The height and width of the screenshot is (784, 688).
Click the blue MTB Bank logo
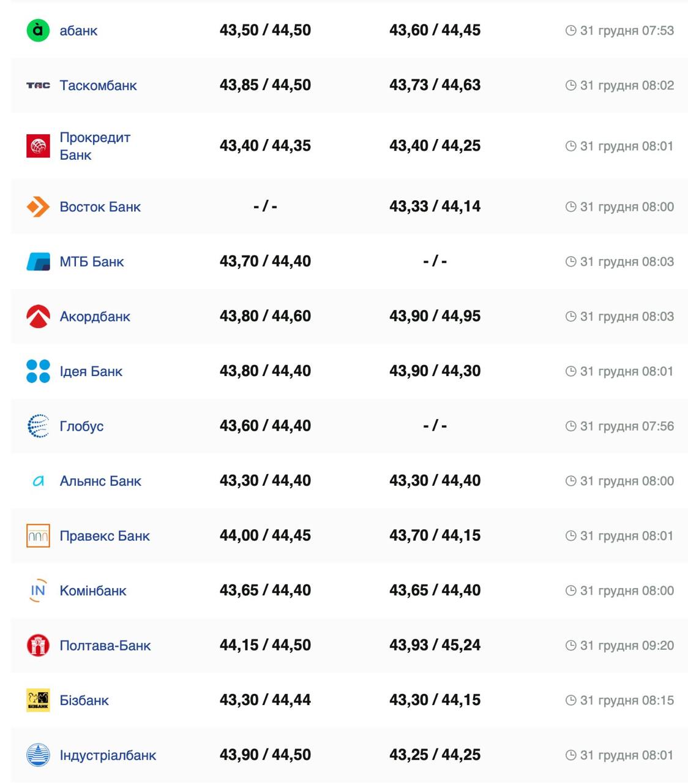38,262
